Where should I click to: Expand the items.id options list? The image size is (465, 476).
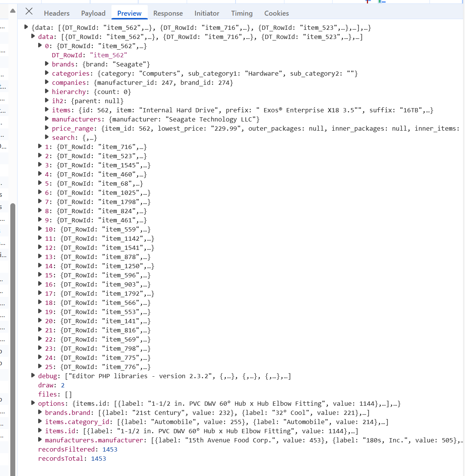40,430
